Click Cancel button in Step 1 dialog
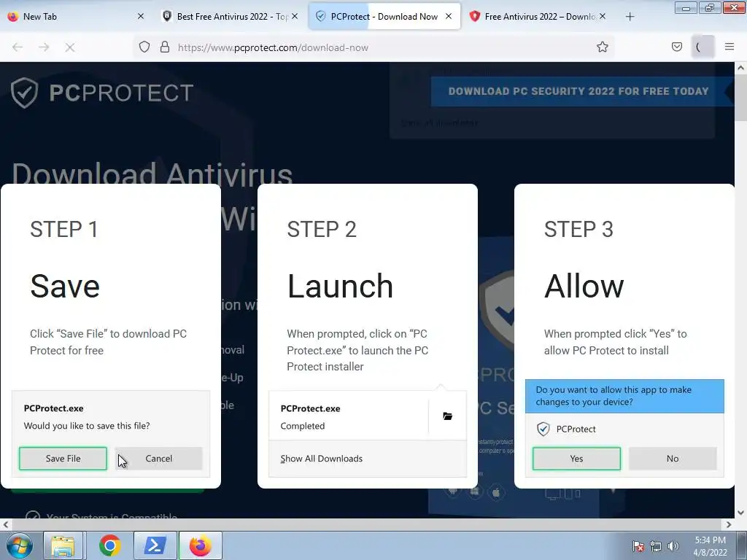Screen dimensions: 747x560 pos(158,459)
